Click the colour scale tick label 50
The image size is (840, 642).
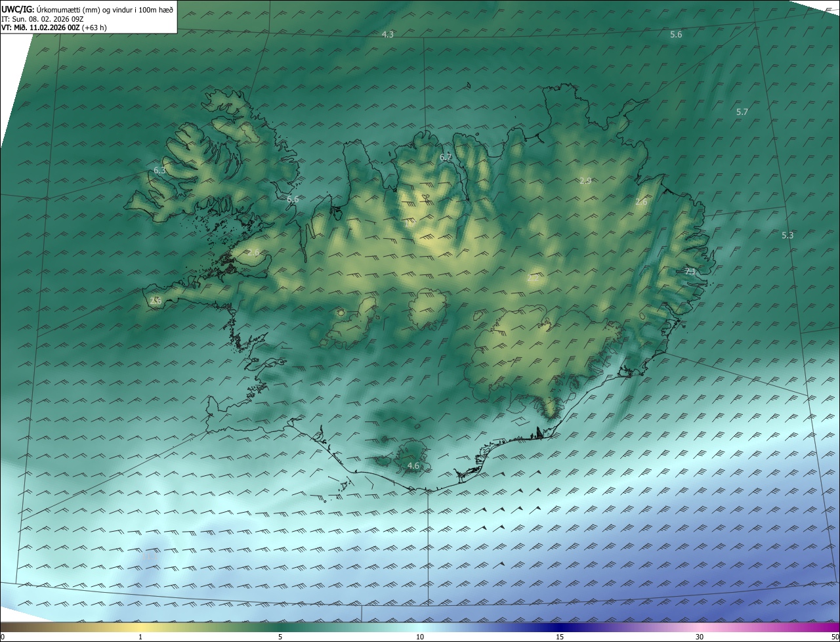[834, 637]
